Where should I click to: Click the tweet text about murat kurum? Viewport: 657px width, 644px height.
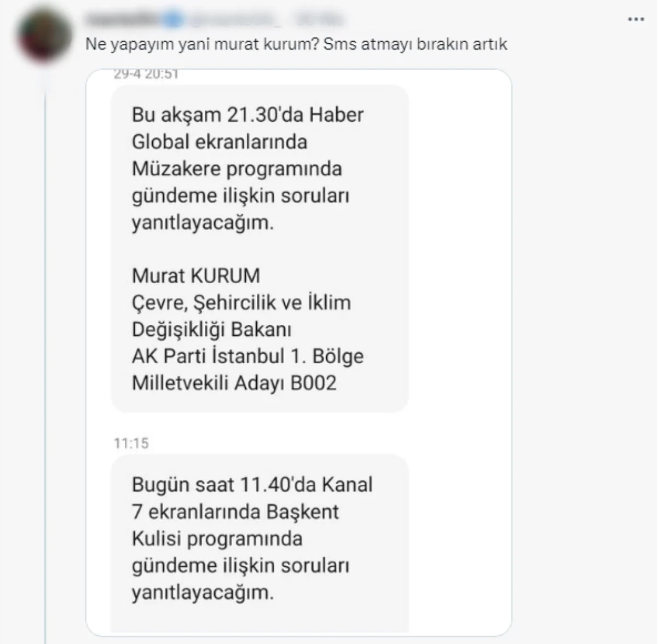[x=296, y=44]
